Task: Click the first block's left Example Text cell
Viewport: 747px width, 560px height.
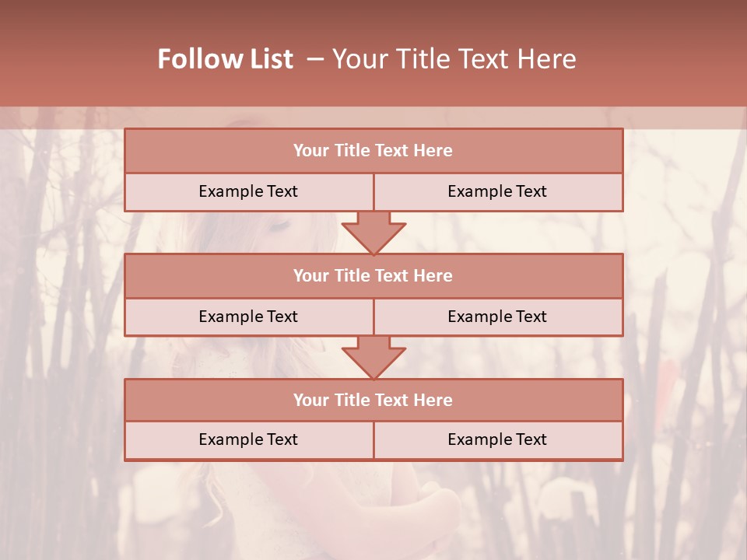Action: [249, 192]
